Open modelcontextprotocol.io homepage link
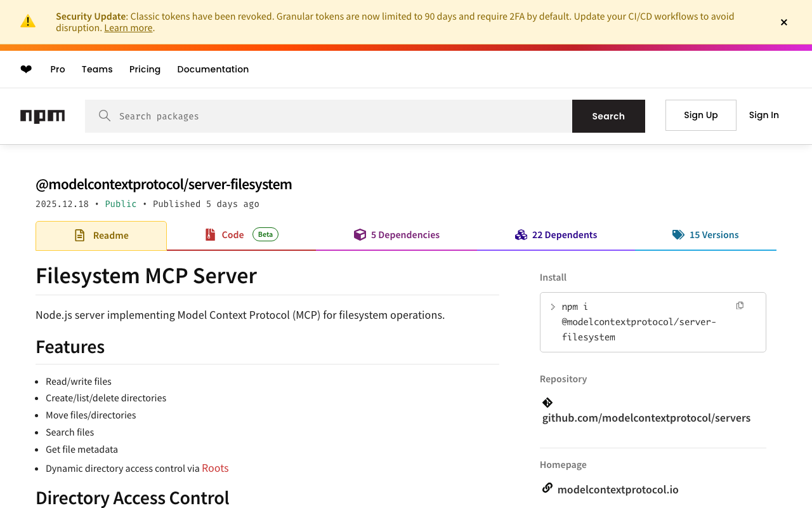The image size is (812, 508). pos(618,490)
